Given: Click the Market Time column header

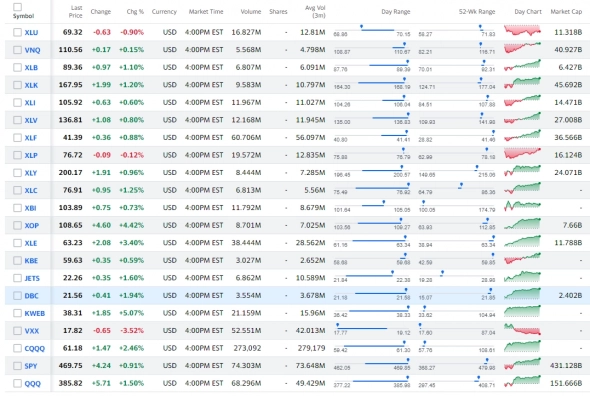Looking at the screenshot, I should pos(206,12).
